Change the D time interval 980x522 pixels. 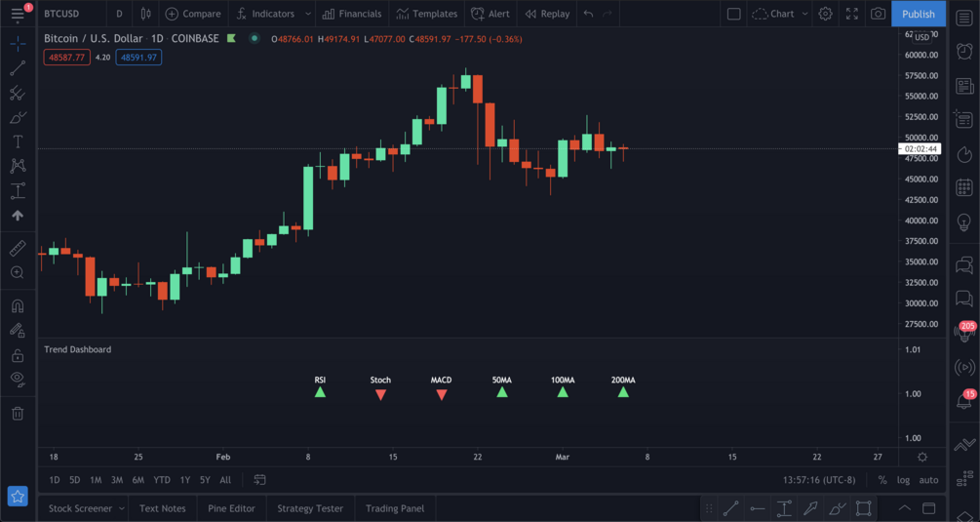pyautogui.click(x=119, y=14)
